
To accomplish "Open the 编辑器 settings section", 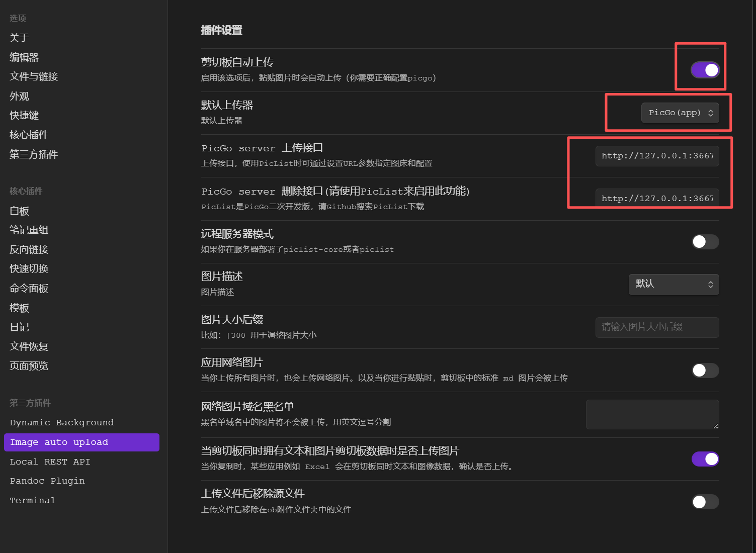I will coord(24,57).
